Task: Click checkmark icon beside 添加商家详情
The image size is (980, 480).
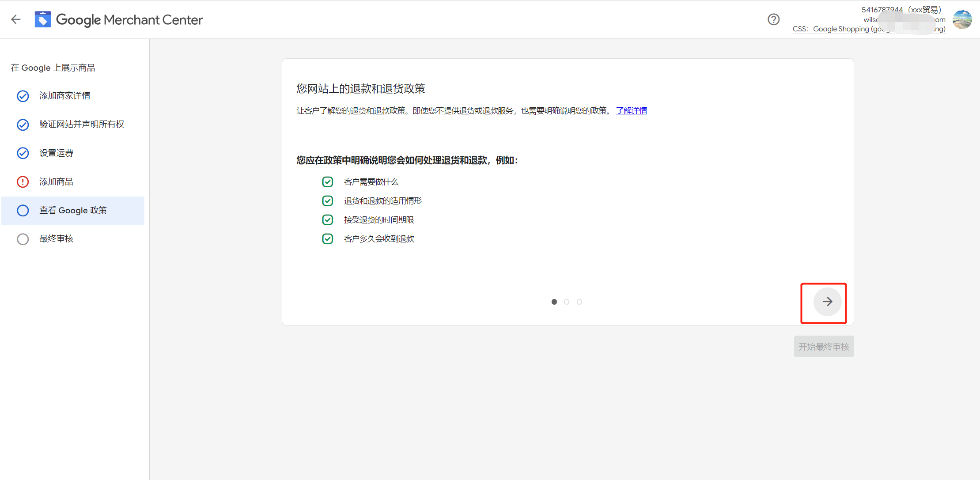Action: (x=23, y=96)
